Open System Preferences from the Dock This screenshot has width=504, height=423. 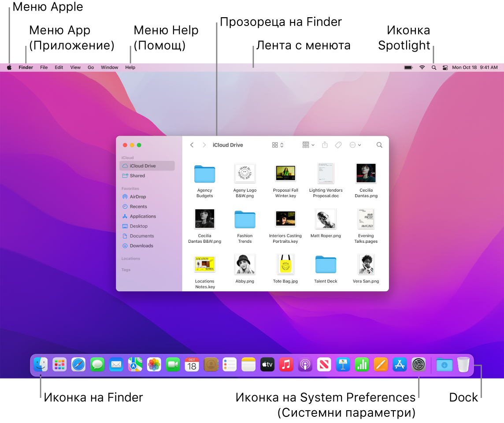pyautogui.click(x=419, y=364)
